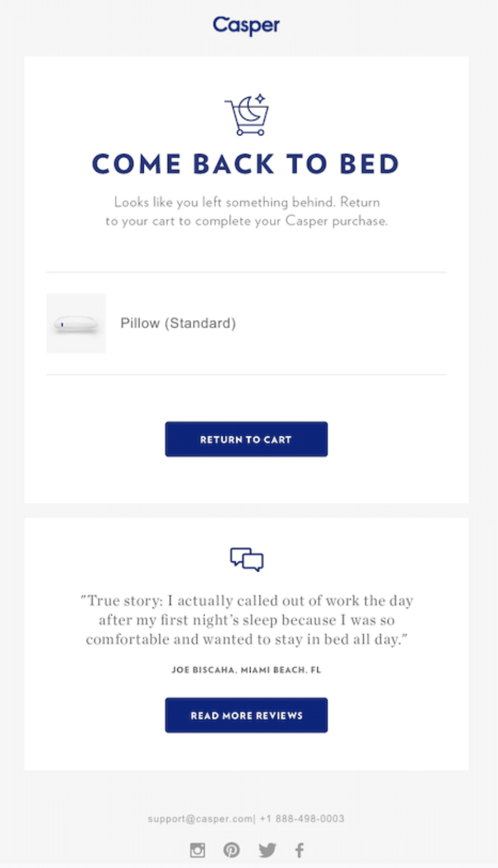Click the +1 888-498-0003 phone number
Image resolution: width=498 pixels, height=868 pixels.
pos(302,819)
